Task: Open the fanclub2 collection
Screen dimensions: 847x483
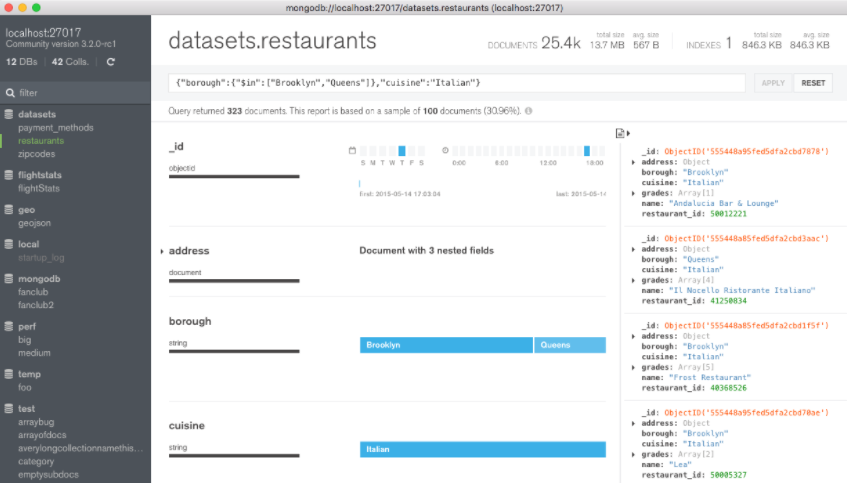Action: 36,305
